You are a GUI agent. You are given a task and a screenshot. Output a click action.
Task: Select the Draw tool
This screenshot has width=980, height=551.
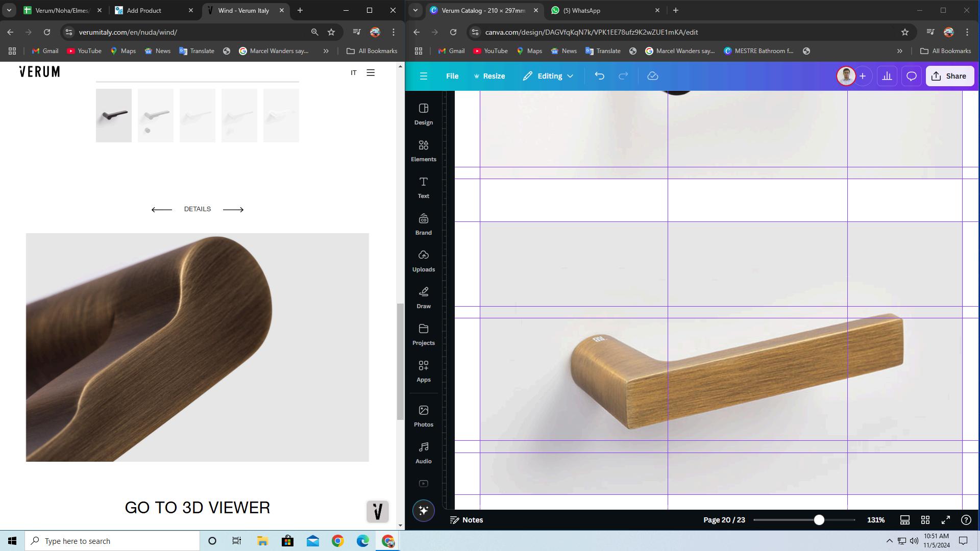pyautogui.click(x=423, y=298)
